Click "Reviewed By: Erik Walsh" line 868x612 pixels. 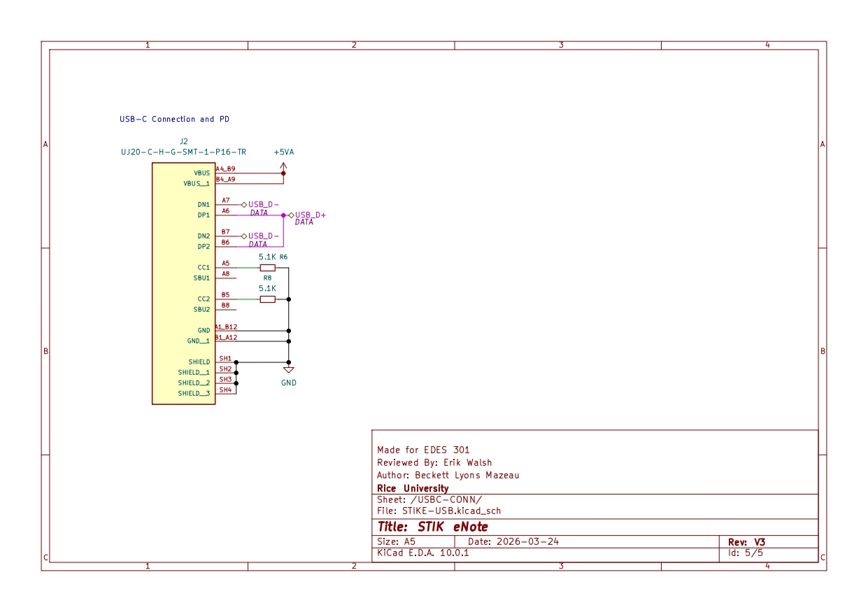coord(434,462)
